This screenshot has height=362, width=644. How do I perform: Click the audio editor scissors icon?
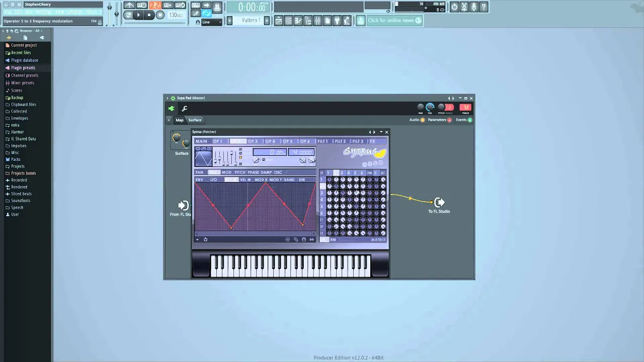[464, 7]
